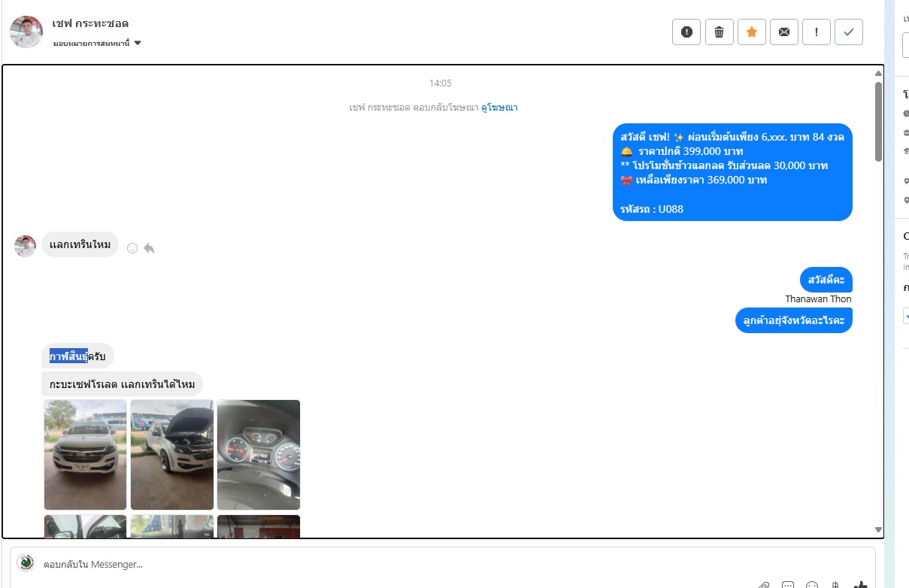
Task: Send a thumbs-up like
Action: point(861,585)
